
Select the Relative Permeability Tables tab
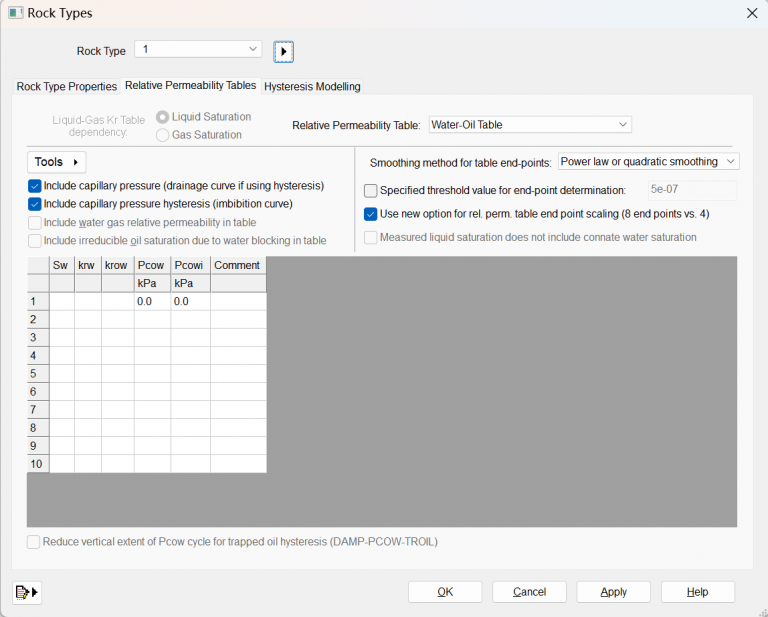pos(190,86)
